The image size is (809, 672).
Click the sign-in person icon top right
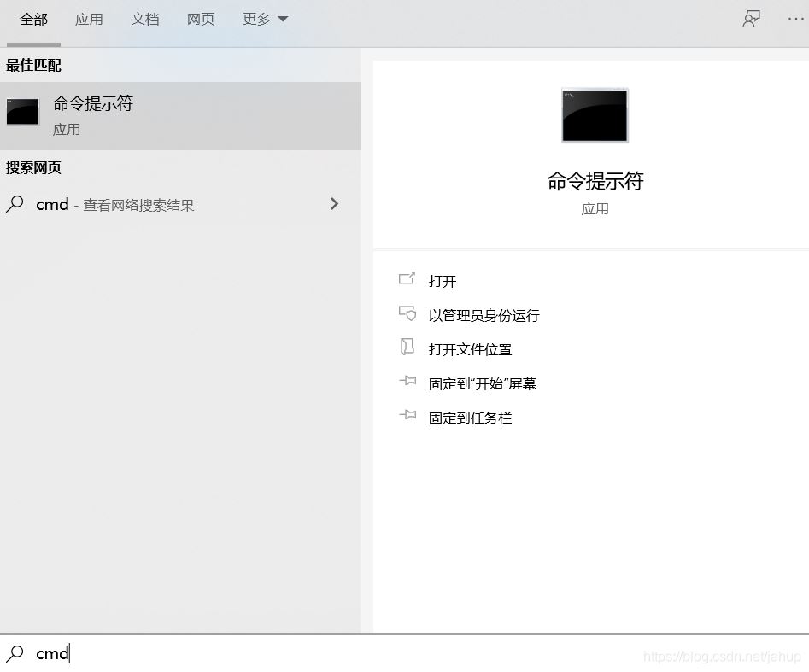click(x=750, y=18)
